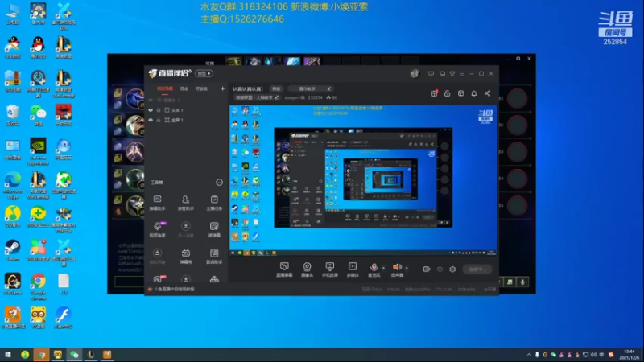644x362 pixels.
Task: Click the Steam desktop icon
Action: (13, 250)
